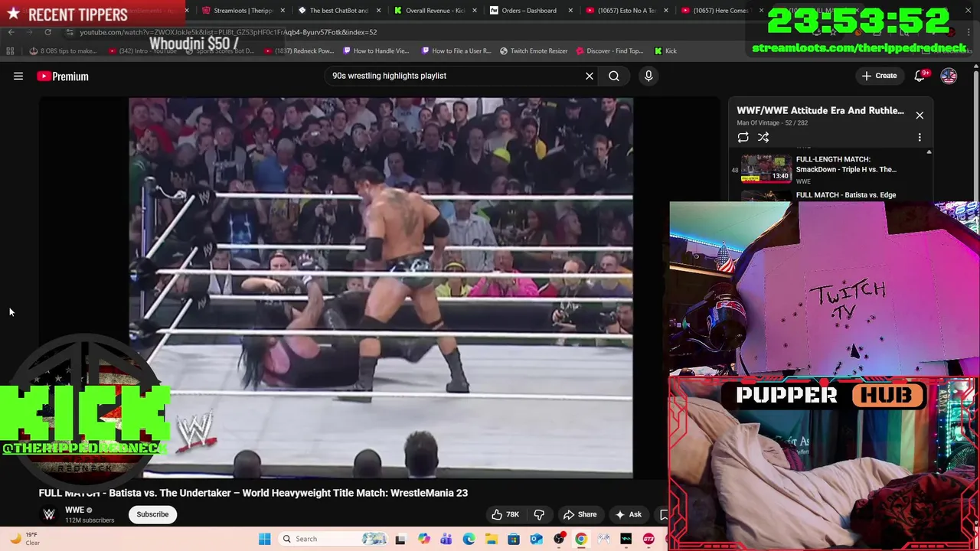The image size is (980, 551).
Task: Dislike the video
Action: click(539, 514)
